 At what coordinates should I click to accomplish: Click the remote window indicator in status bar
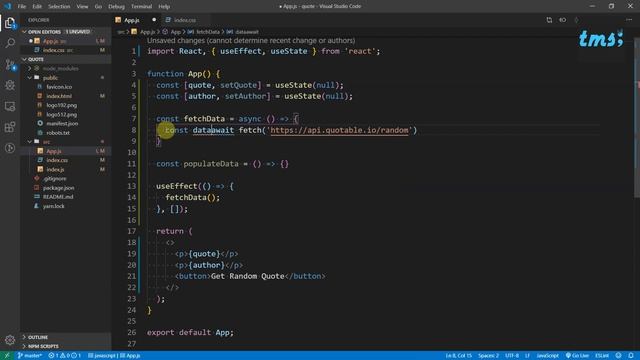tap(7, 356)
